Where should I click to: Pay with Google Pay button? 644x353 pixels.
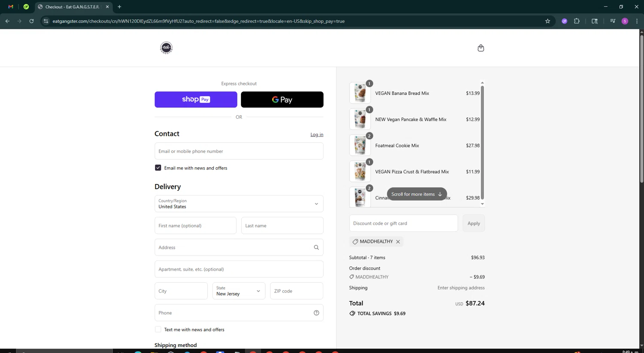point(282,100)
